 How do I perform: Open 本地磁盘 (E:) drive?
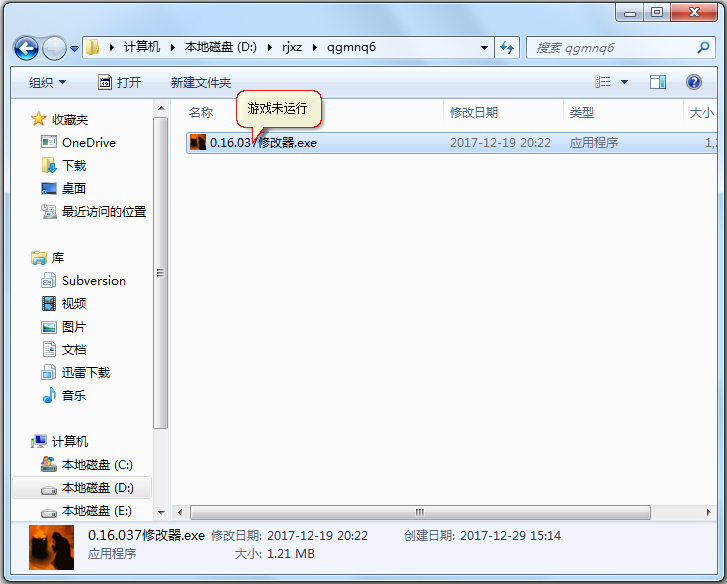pyautogui.click(x=97, y=511)
